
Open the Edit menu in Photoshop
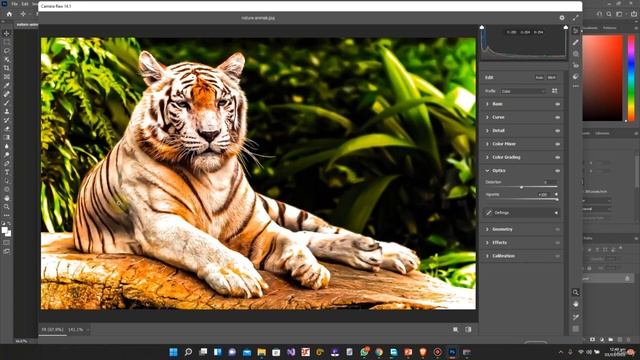pyautogui.click(x=25, y=4)
